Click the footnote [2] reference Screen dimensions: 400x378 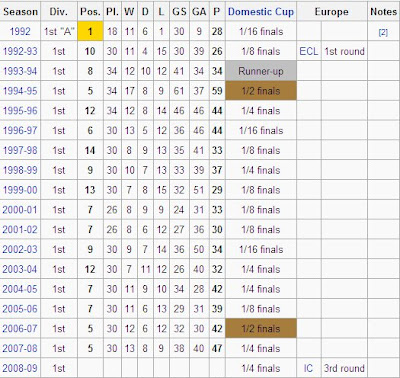point(383,32)
